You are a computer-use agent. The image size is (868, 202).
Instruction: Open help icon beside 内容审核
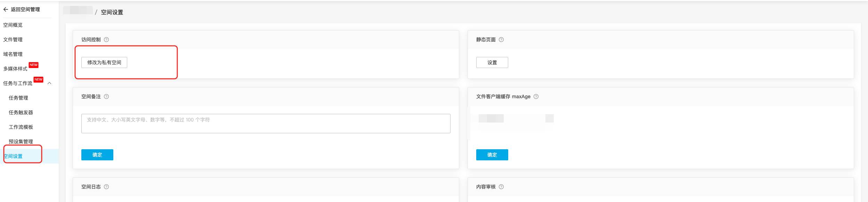click(x=501, y=187)
